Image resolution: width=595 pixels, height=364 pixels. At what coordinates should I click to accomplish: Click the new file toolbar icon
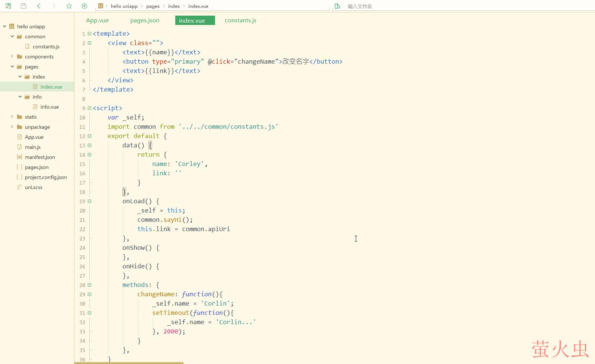(8, 6)
